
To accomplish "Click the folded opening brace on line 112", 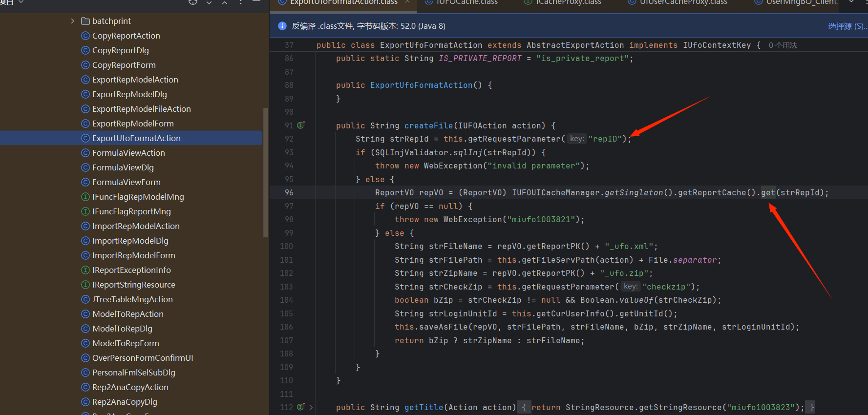I will pos(524,407).
